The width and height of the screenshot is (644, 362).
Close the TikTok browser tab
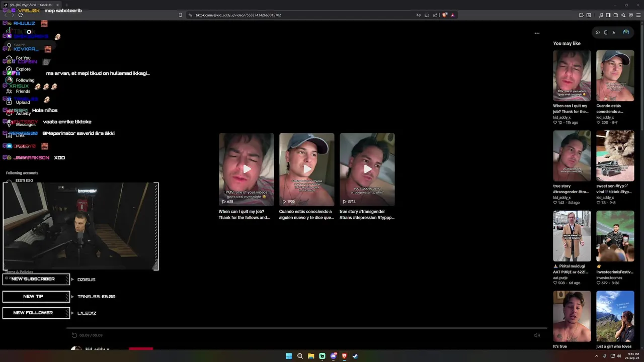point(57,5)
